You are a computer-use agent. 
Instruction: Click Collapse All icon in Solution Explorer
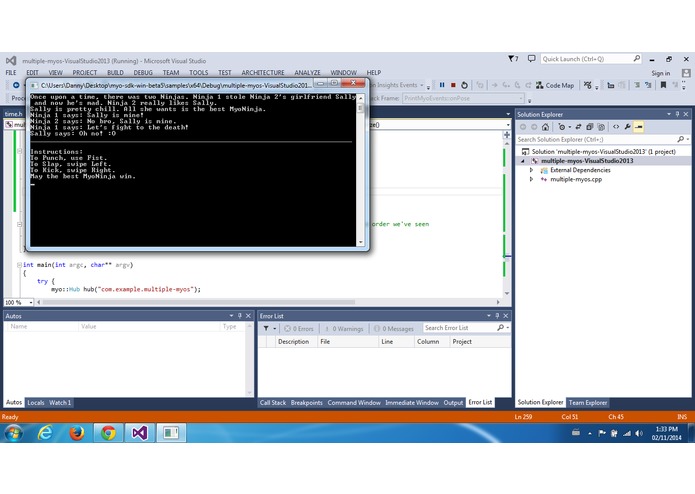pos(589,127)
